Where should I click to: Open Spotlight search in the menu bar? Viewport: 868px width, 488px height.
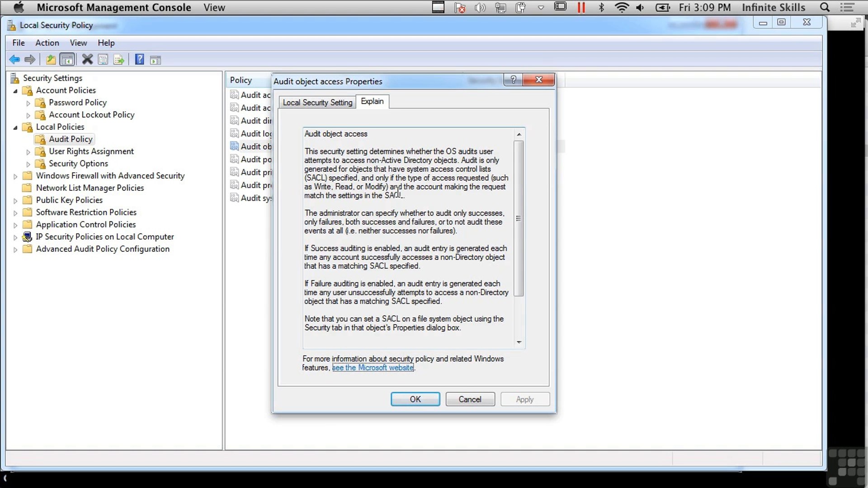click(825, 7)
